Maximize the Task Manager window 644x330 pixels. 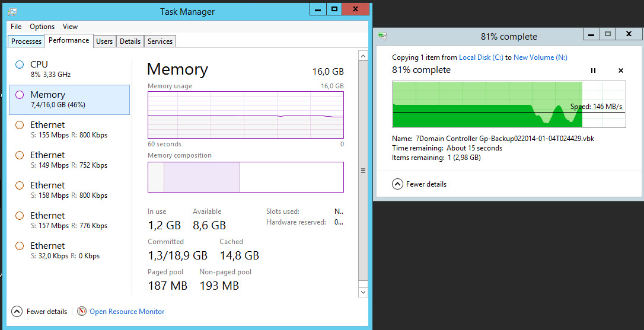pos(334,9)
